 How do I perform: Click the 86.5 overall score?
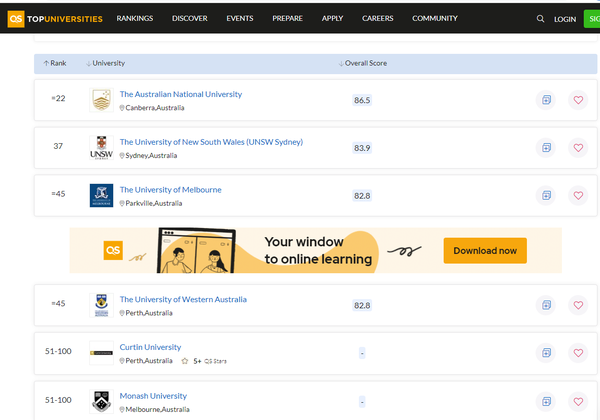[362, 100]
